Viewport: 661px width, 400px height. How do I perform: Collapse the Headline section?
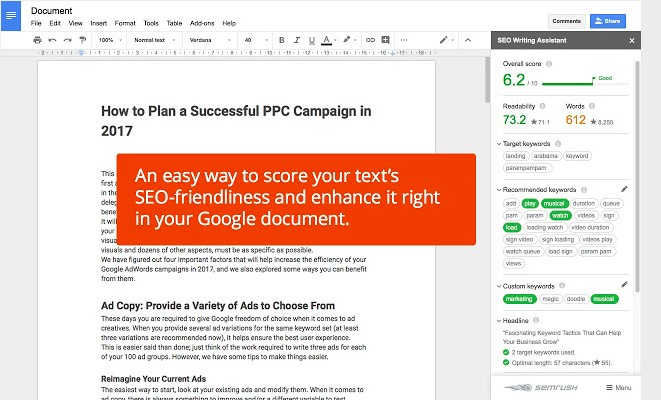[499, 321]
